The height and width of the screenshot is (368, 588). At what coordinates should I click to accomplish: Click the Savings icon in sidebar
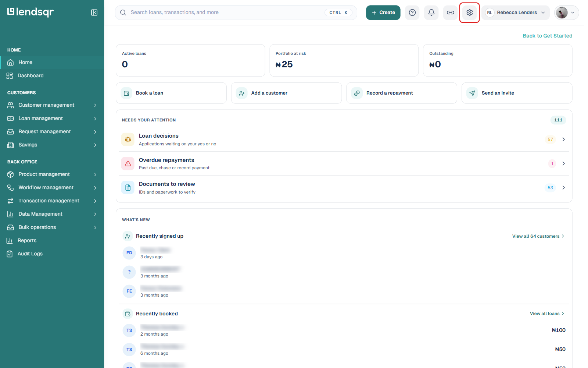click(x=10, y=145)
